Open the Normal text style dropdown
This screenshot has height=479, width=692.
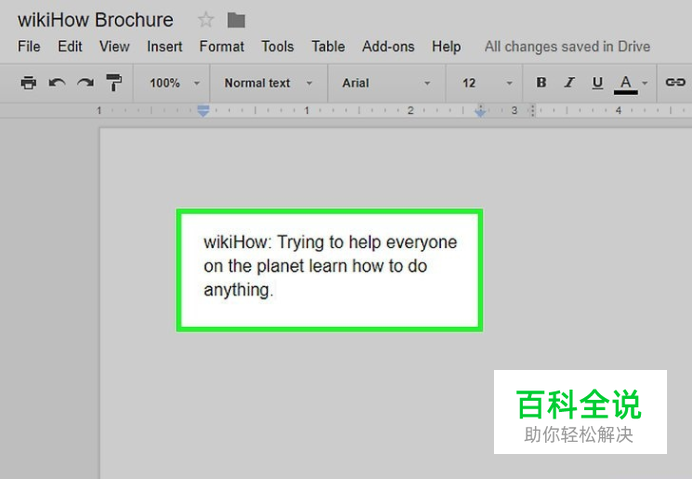pyautogui.click(x=268, y=83)
